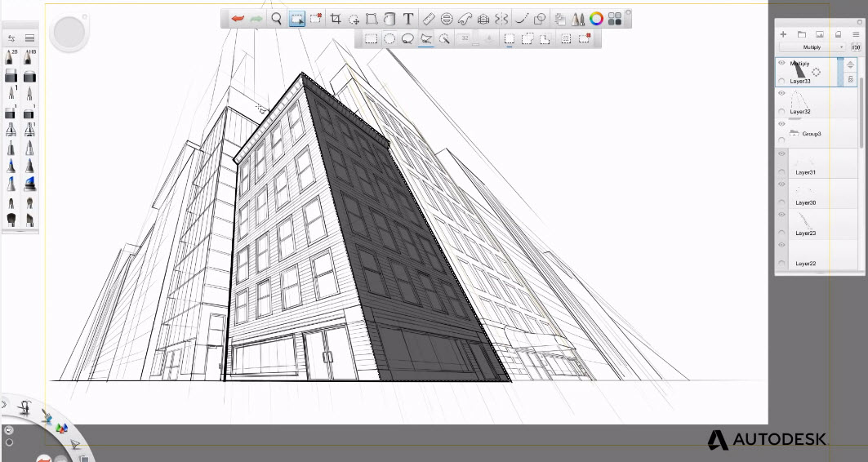
Task: Toggle visibility of Group3
Action: coord(781,124)
